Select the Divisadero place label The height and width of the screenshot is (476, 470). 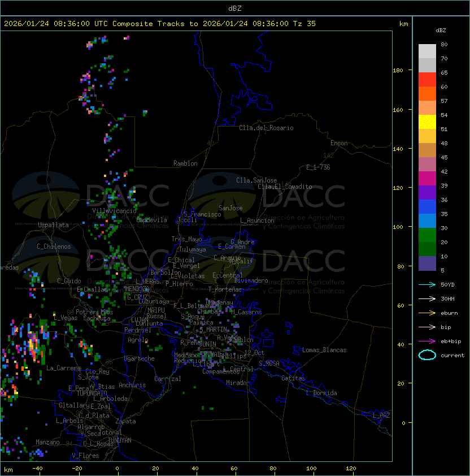point(251,280)
